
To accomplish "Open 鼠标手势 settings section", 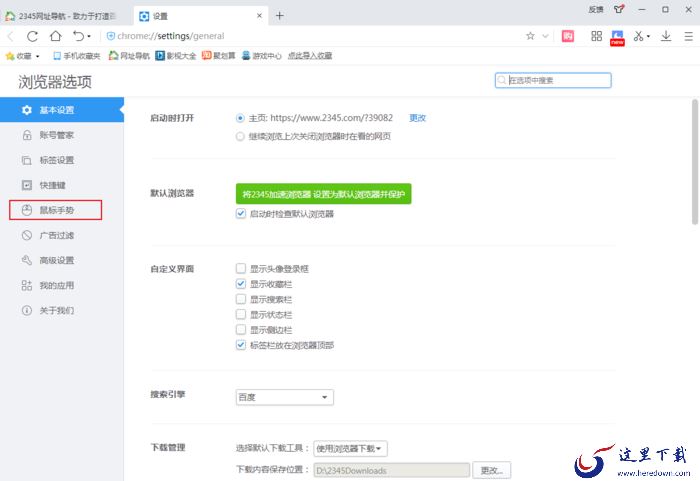I will coord(56,210).
